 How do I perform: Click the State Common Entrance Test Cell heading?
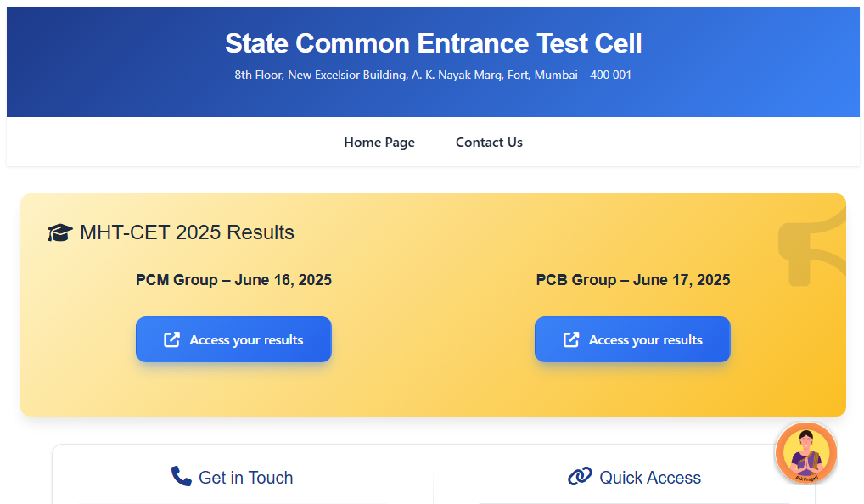tap(433, 43)
